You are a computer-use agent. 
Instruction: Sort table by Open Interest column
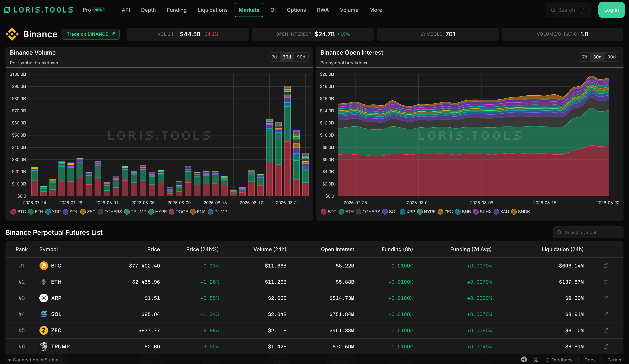pyautogui.click(x=337, y=249)
